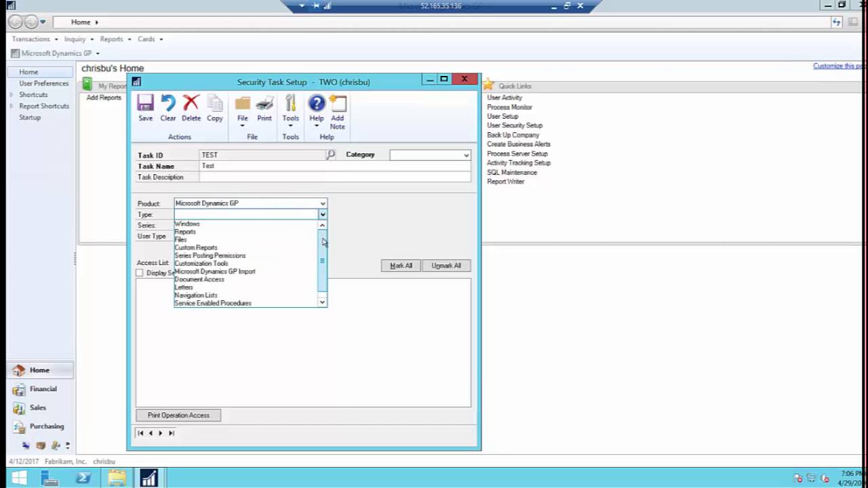The image size is (868, 488).
Task: Click the red Delete icon
Action: click(191, 103)
